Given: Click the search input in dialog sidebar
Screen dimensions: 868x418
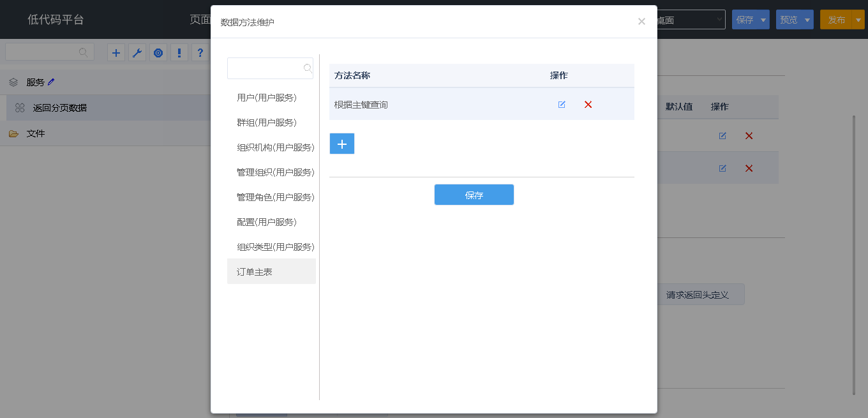Looking at the screenshot, I should [265, 68].
